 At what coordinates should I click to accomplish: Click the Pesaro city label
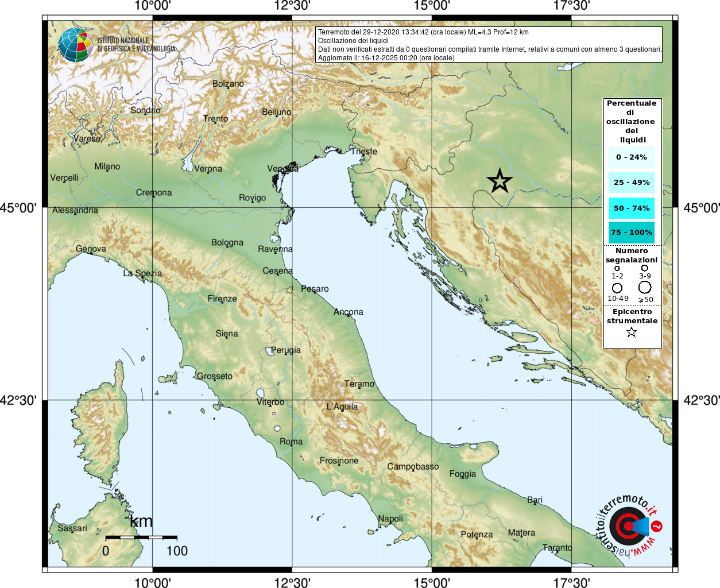[315, 289]
